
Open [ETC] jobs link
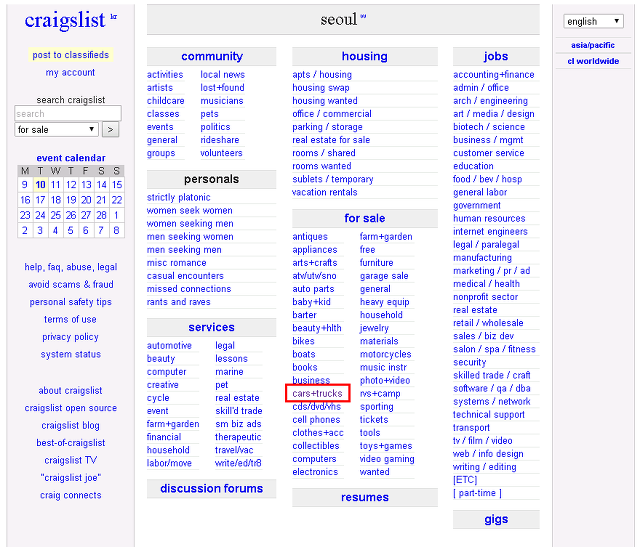coord(465,480)
